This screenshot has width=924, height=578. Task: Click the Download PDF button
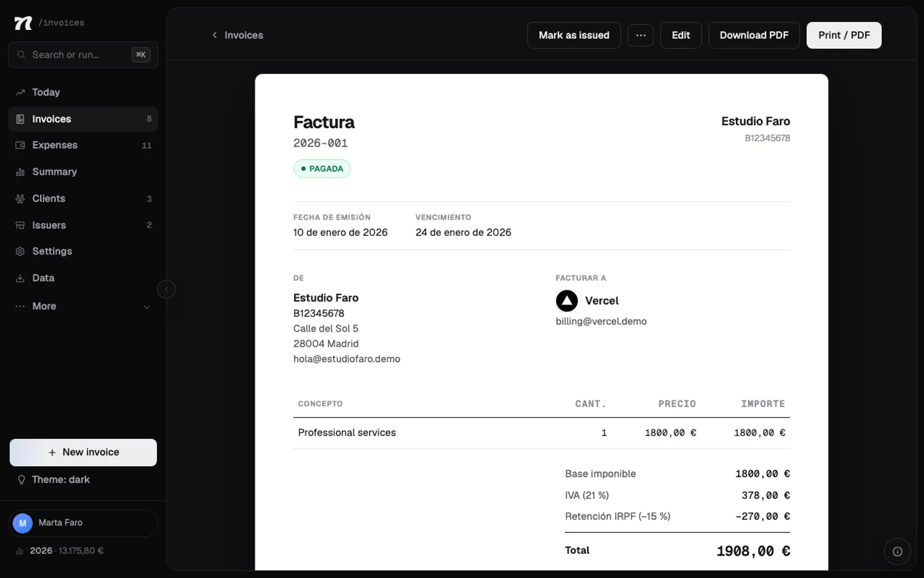click(754, 35)
